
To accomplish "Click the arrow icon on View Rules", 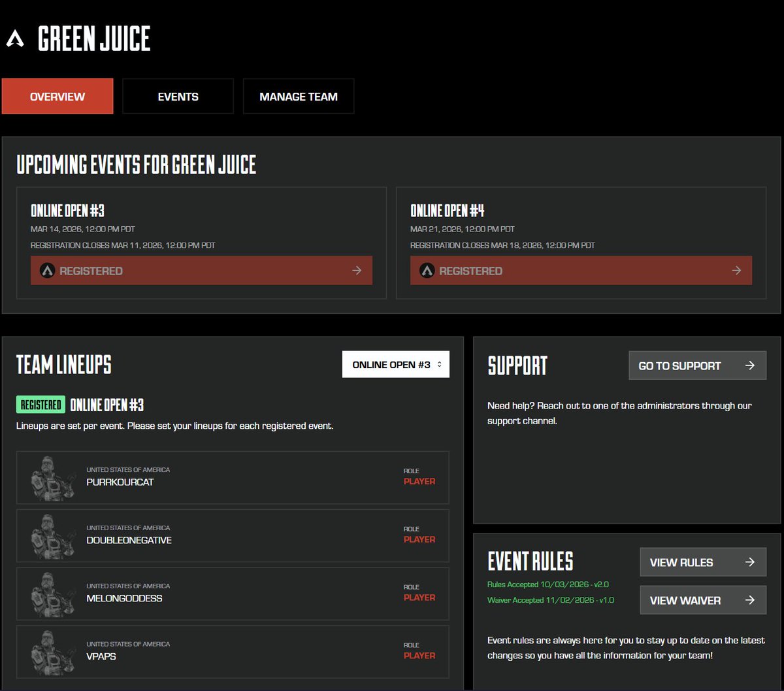I will [750, 562].
